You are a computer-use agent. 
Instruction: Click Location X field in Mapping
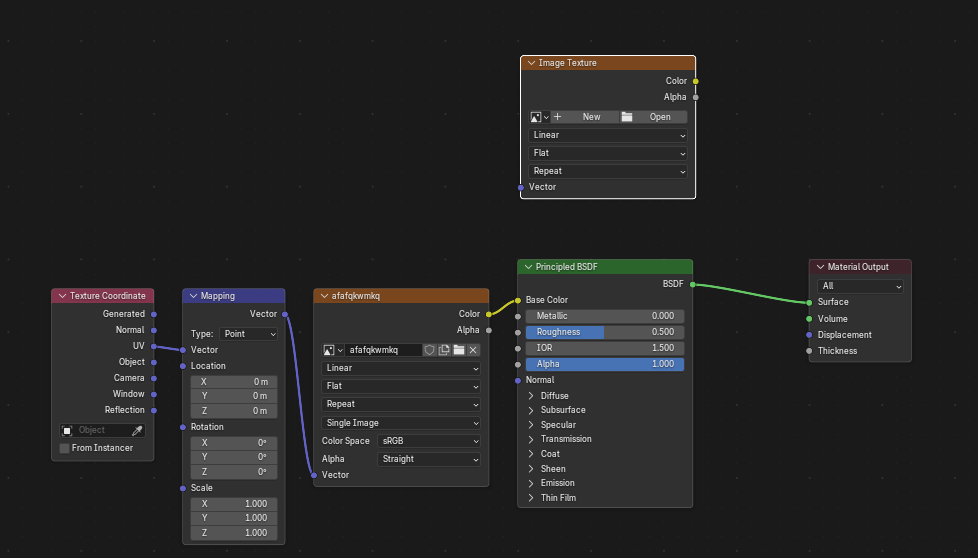[x=234, y=382]
